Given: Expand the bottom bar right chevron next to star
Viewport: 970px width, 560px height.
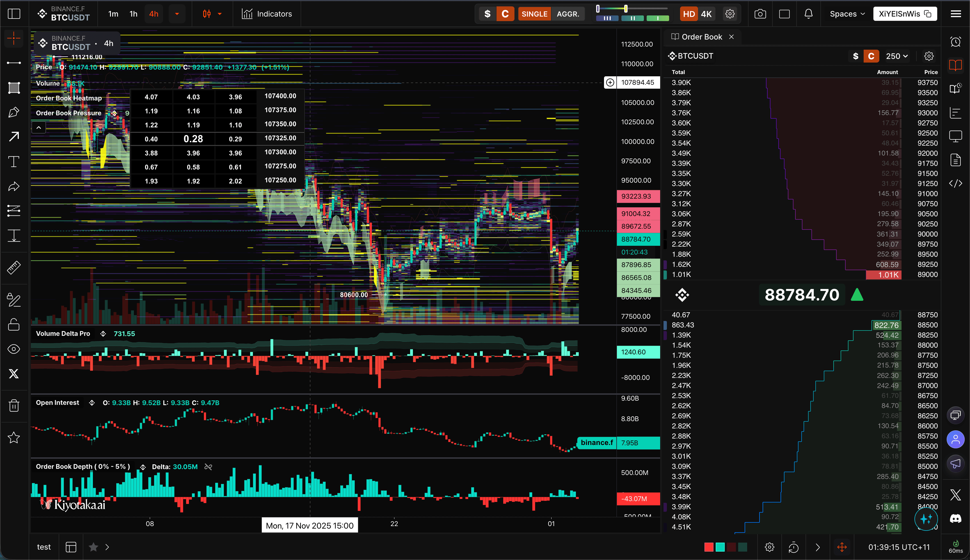Looking at the screenshot, I should (x=107, y=547).
